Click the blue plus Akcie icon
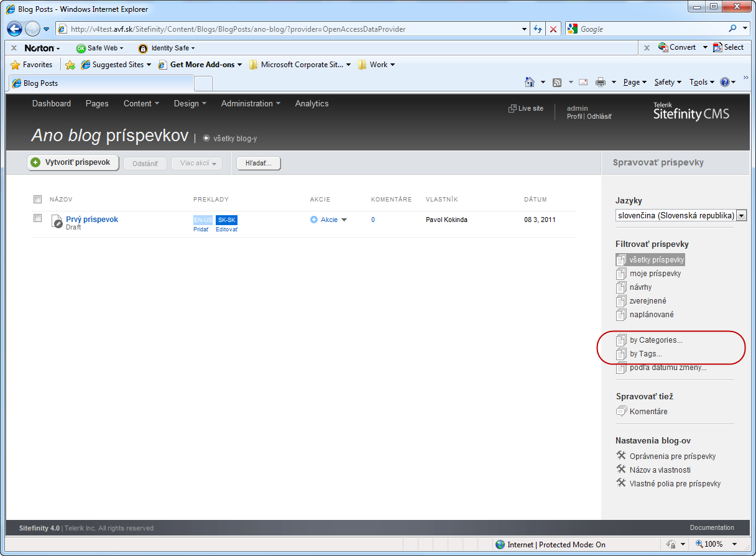The image size is (756, 556). [x=314, y=220]
